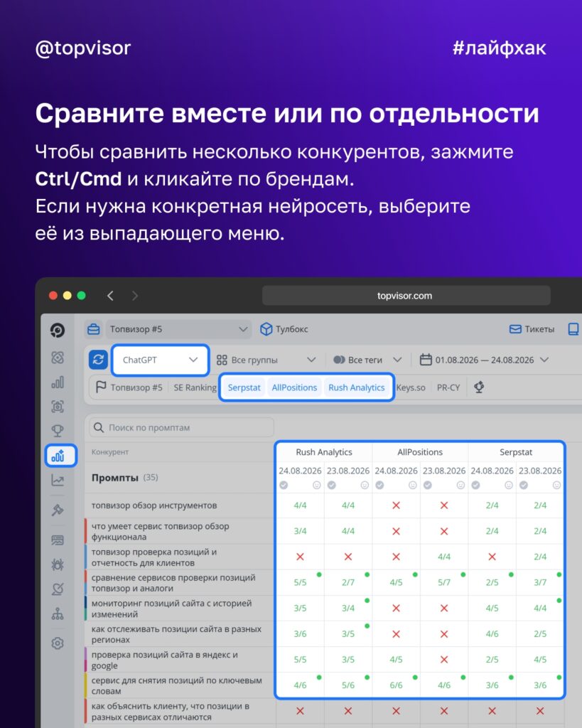Open the atom-shaped sidebar icon
The height and width of the screenshot is (728, 582).
(58, 358)
